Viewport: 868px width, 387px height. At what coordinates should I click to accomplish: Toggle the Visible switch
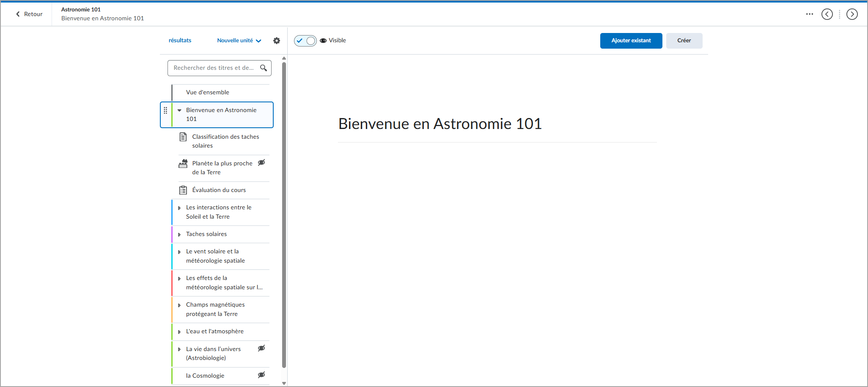[x=305, y=41]
